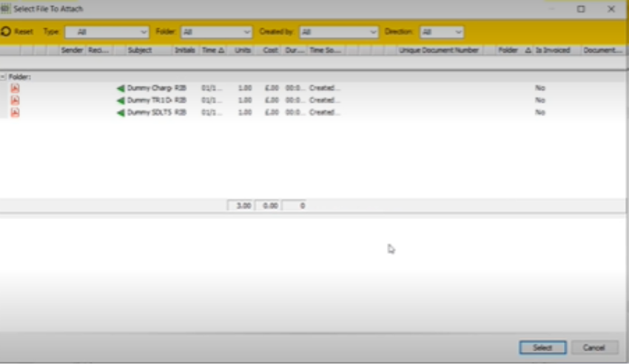This screenshot has height=364, width=629.
Task: Sort by the Dur... column header
Action: (x=295, y=50)
